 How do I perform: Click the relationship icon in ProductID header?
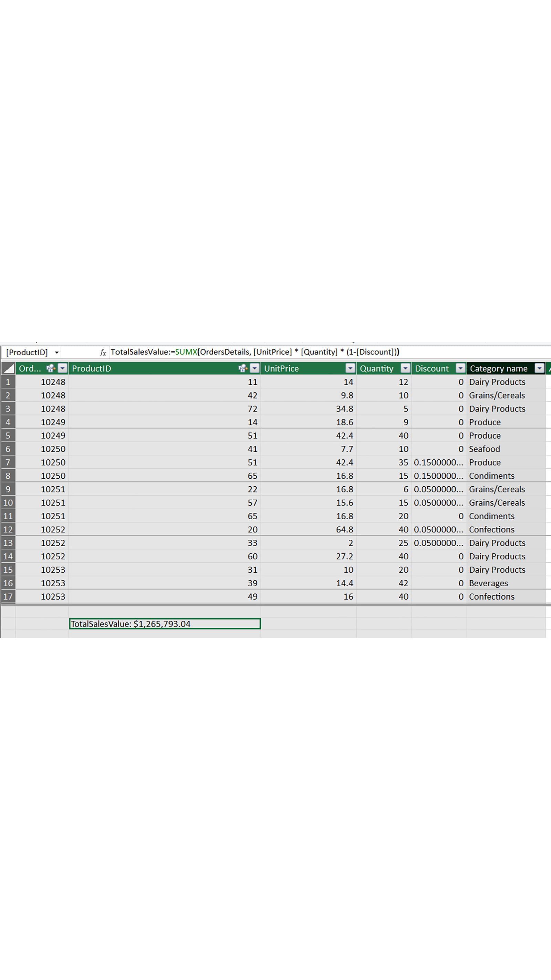[x=242, y=368]
